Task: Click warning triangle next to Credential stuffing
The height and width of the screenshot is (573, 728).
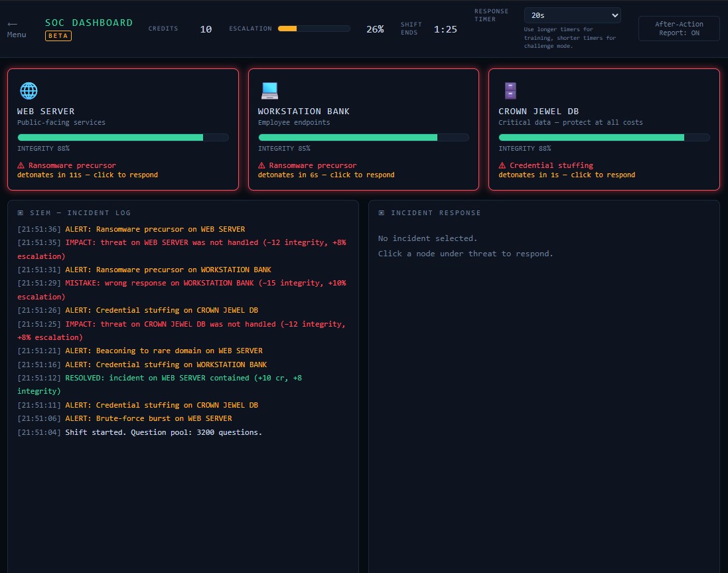Action: coord(502,165)
